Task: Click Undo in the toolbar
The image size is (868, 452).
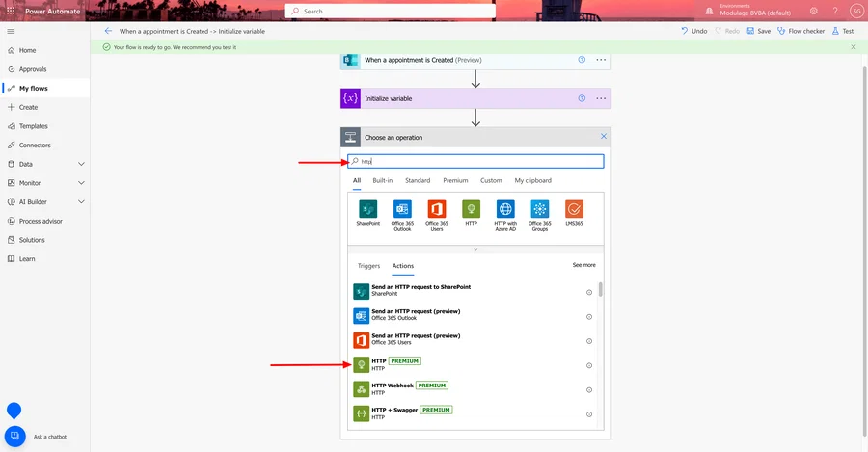Action: (x=694, y=31)
